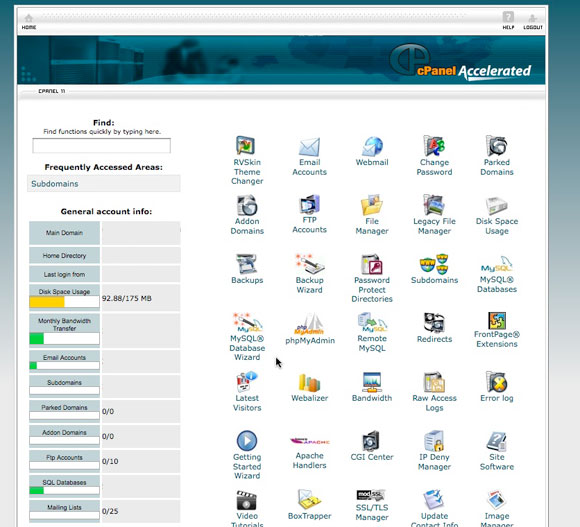The height and width of the screenshot is (527, 580).
Task: Open Update Contact Info icon
Action: [434, 500]
